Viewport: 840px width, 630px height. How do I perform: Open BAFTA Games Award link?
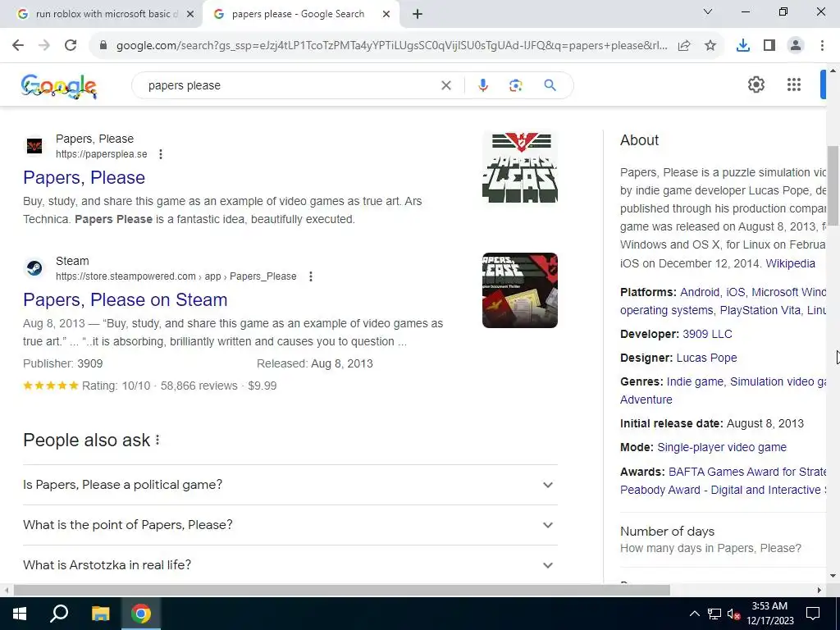click(747, 472)
